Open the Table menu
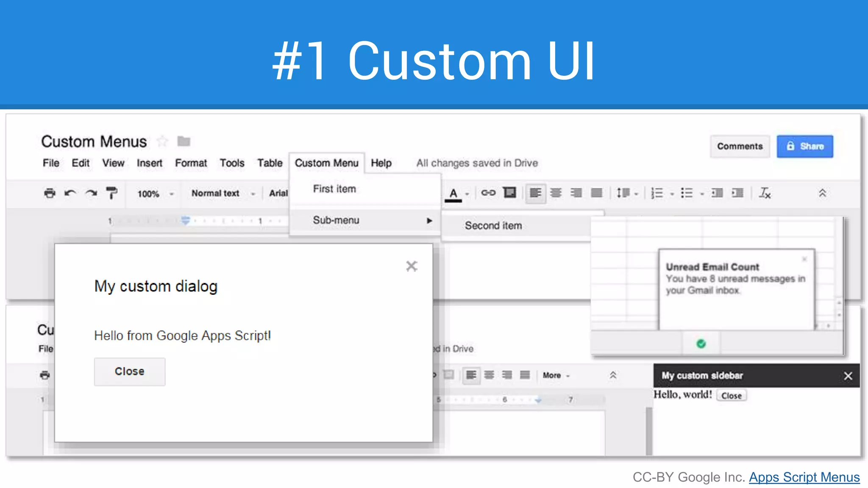Screen dimensions: 868x488 click(270, 163)
